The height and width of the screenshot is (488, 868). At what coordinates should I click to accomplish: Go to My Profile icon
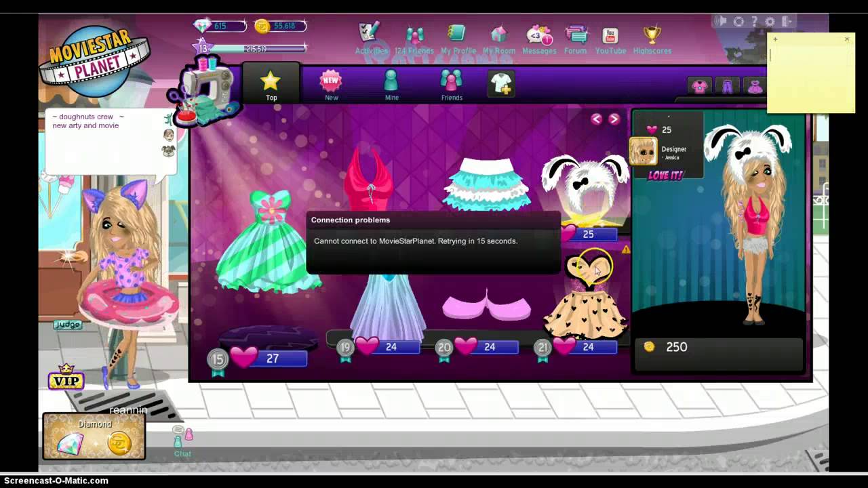coord(457,34)
